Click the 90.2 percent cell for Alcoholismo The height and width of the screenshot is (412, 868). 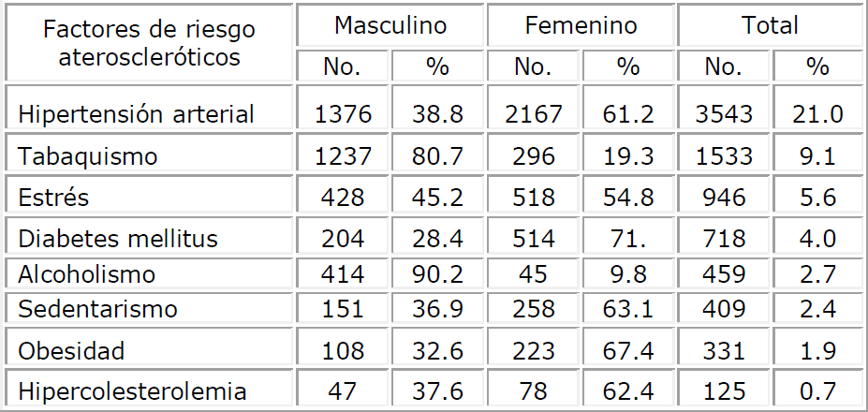point(438,275)
